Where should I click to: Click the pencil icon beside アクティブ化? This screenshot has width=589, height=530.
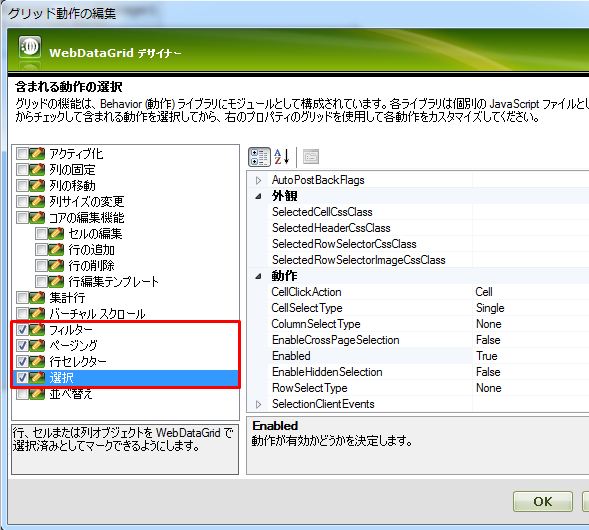coord(37,153)
